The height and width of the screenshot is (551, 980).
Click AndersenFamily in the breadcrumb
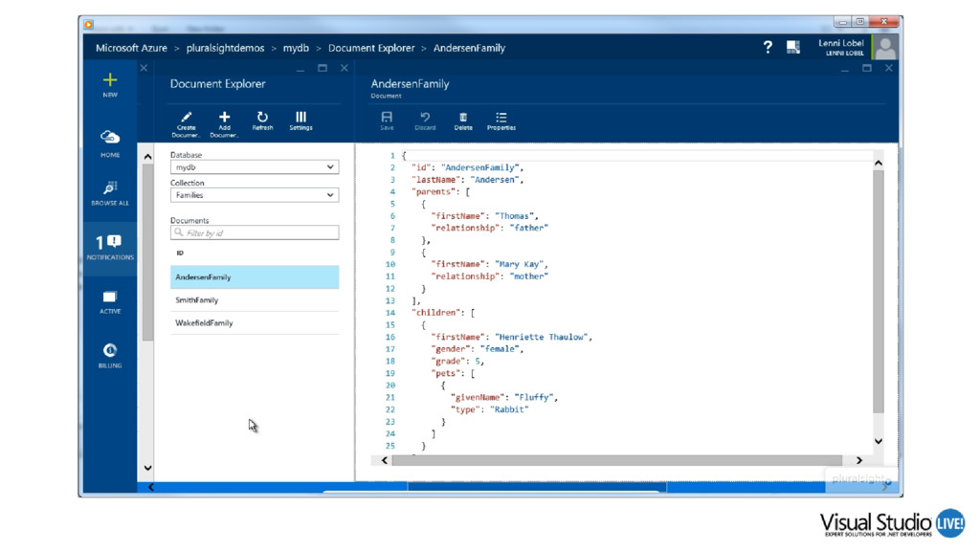tap(469, 48)
